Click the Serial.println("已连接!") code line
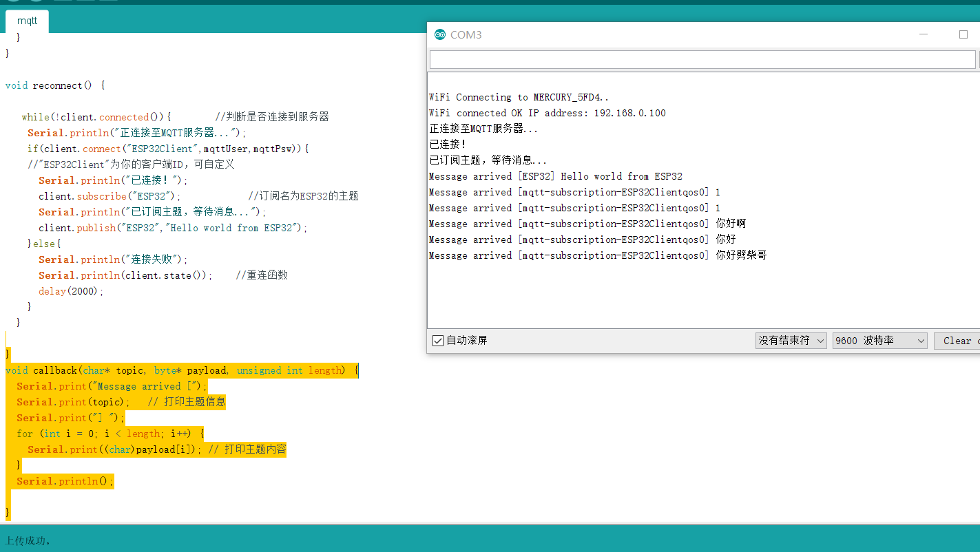The image size is (980, 552). click(113, 180)
